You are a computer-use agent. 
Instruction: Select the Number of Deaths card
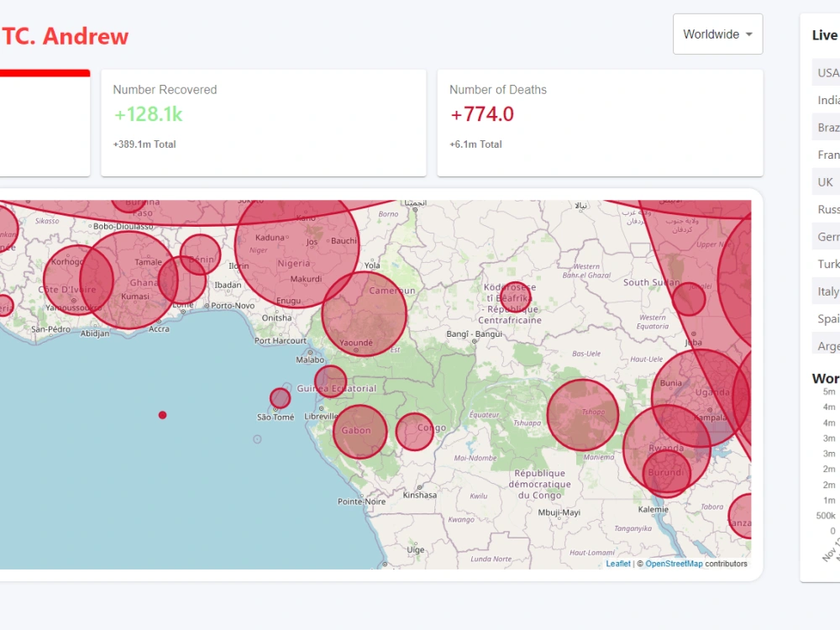600,123
